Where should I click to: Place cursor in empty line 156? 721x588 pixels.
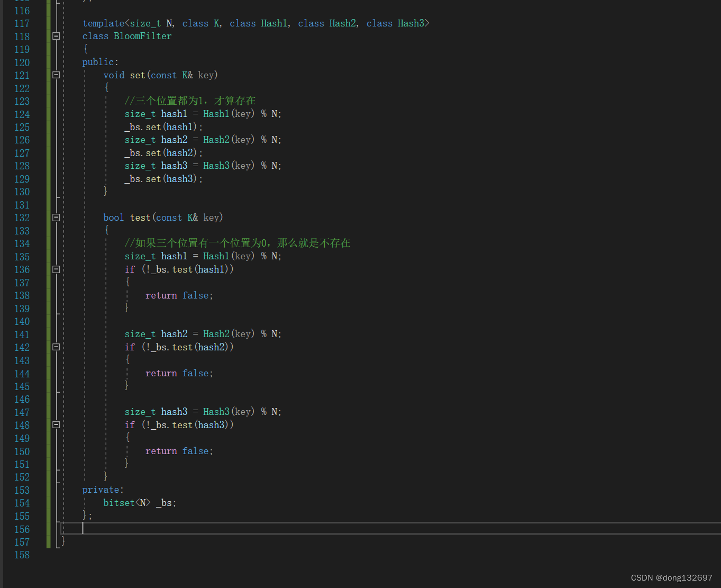[x=390, y=528]
